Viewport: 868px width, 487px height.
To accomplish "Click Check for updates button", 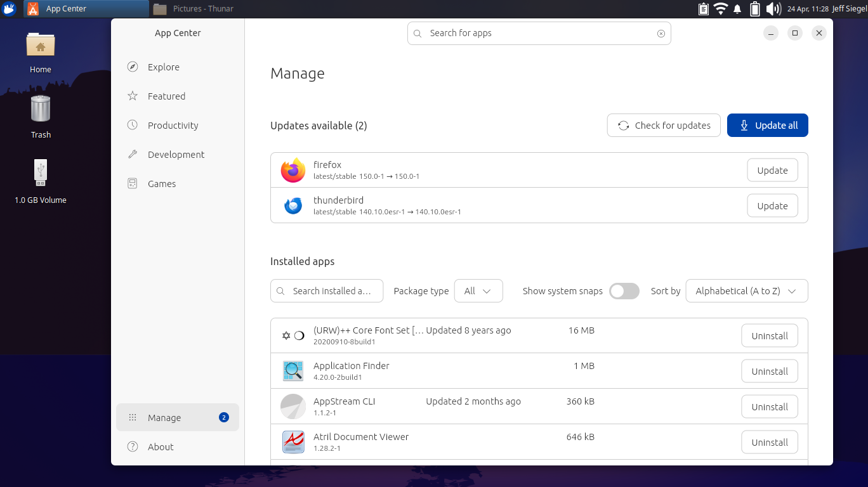I will [x=664, y=126].
